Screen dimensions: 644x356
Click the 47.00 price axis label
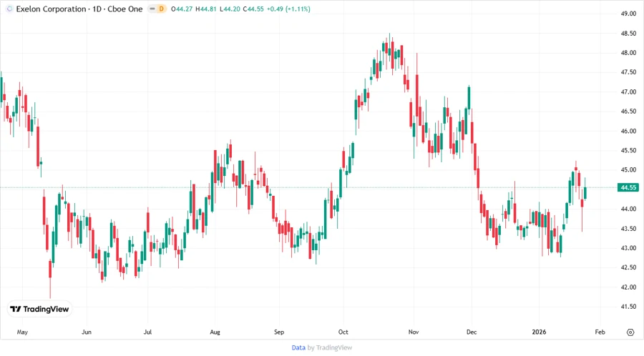tap(628, 92)
